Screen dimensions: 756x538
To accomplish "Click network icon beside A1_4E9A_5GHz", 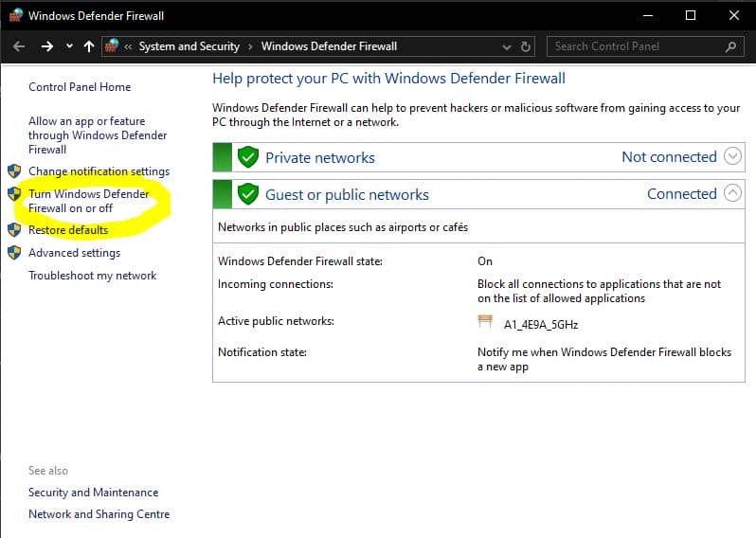I will pyautogui.click(x=485, y=321).
